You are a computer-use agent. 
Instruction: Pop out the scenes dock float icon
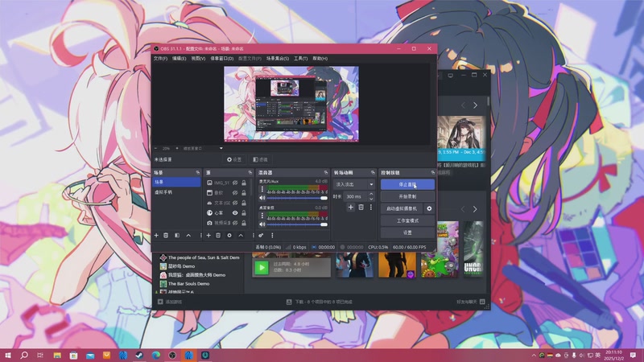click(x=198, y=173)
